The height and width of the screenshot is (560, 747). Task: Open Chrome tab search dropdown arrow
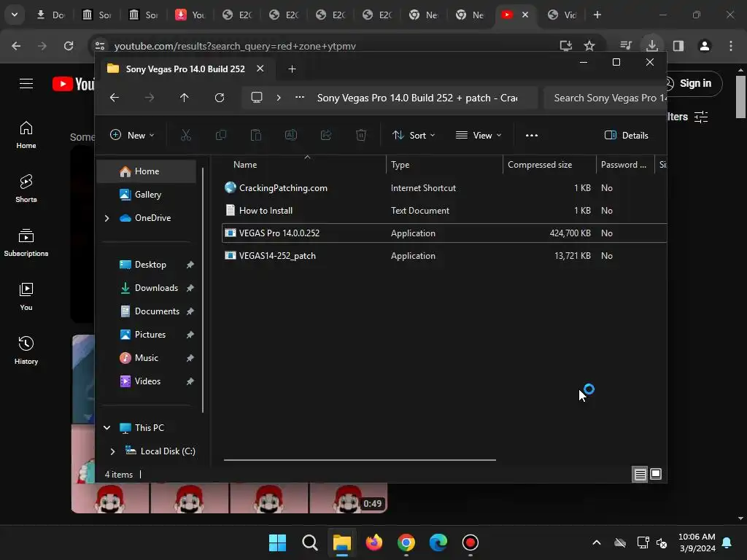click(x=15, y=15)
